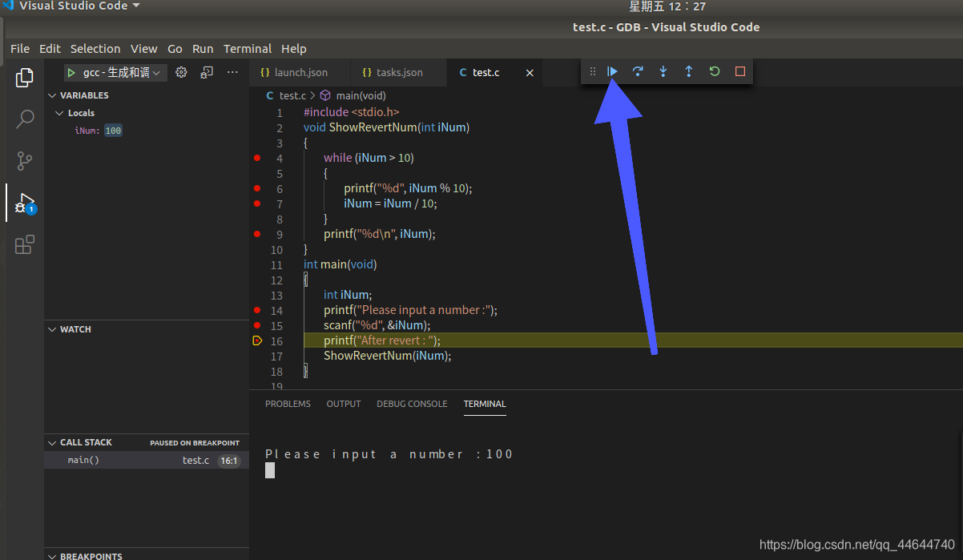Click the clock in the system top bar
Screen dimensions: 963x560
pyautogui.click(x=667, y=6)
